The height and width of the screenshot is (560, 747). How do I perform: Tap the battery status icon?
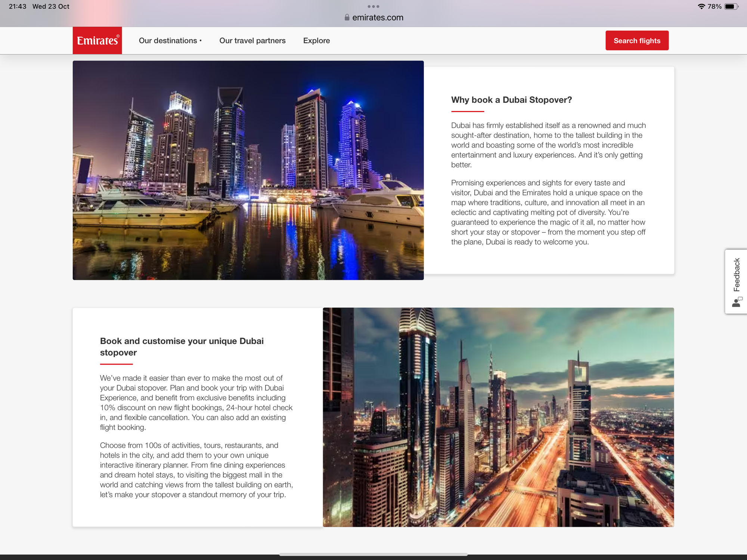click(x=731, y=6)
